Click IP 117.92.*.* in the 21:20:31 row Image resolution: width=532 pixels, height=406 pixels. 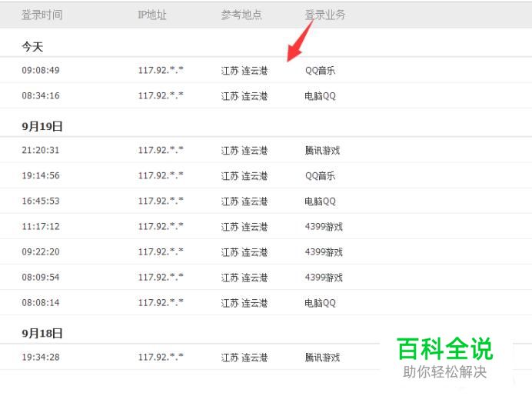[x=161, y=150]
